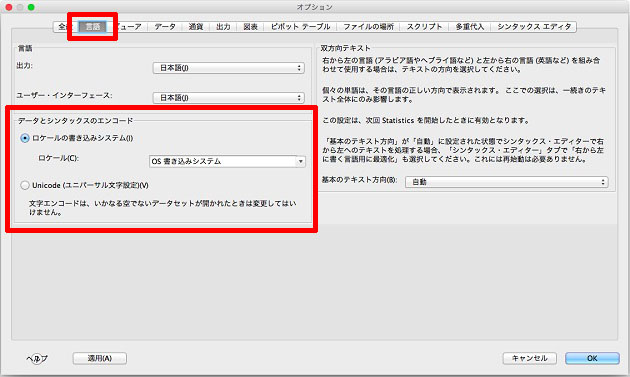The height and width of the screenshot is (377, 630).
Task: Click the 次回 Statistics を開始 notice text
Action: pos(426,121)
